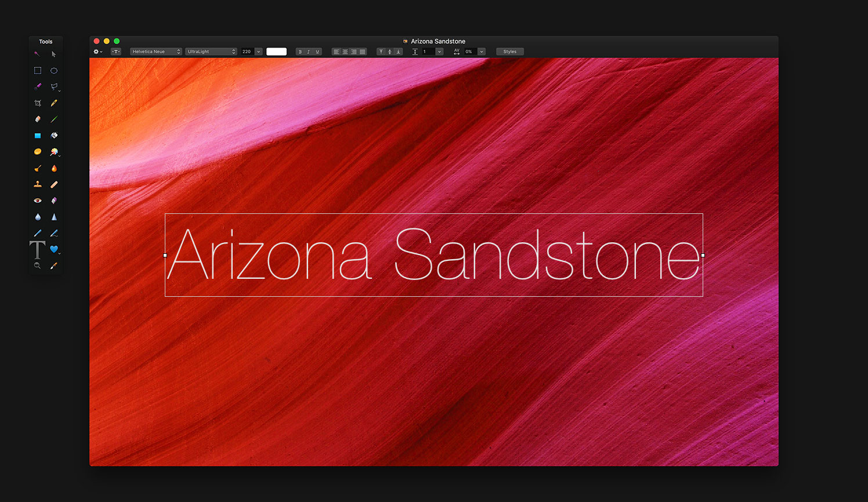868x502 pixels.
Task: Toggle italic text formatting
Action: [309, 52]
